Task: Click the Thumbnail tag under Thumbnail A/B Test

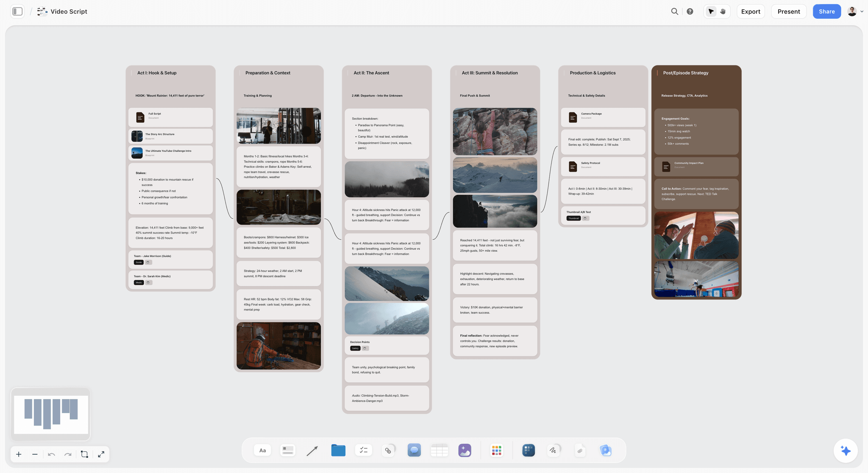Action: coord(573,218)
